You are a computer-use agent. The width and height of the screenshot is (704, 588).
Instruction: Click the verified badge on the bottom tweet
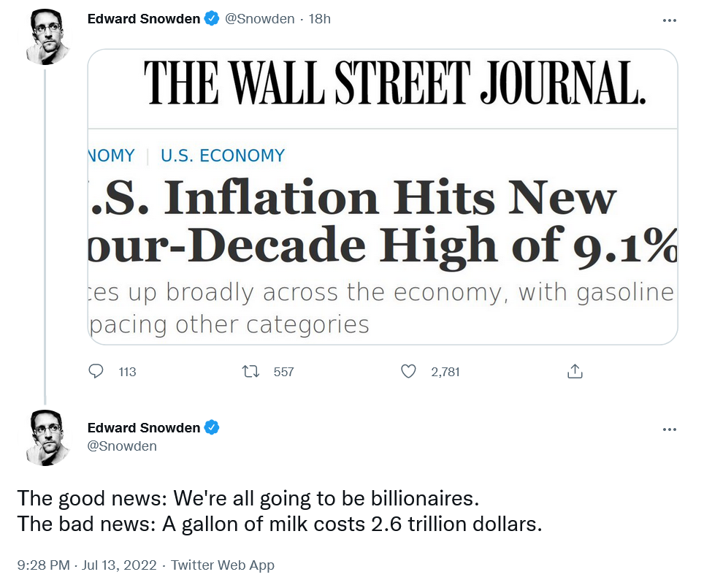[212, 428]
